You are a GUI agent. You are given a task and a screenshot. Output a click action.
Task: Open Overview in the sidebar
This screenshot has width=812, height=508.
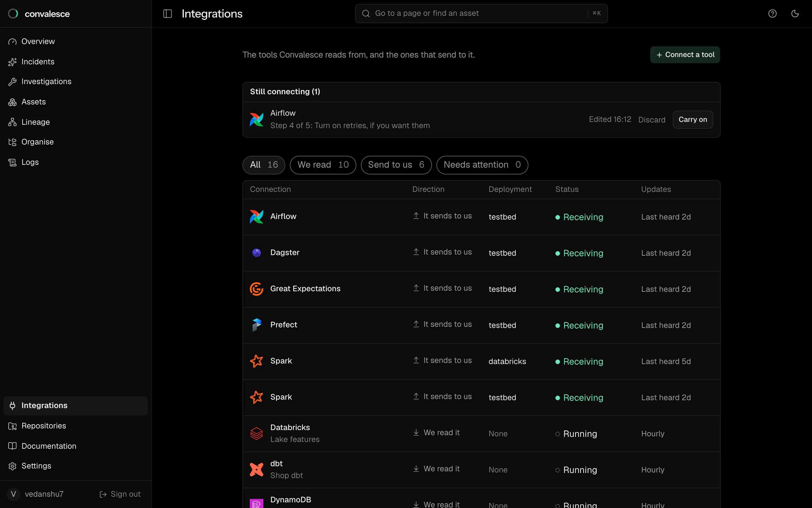pos(76,41)
